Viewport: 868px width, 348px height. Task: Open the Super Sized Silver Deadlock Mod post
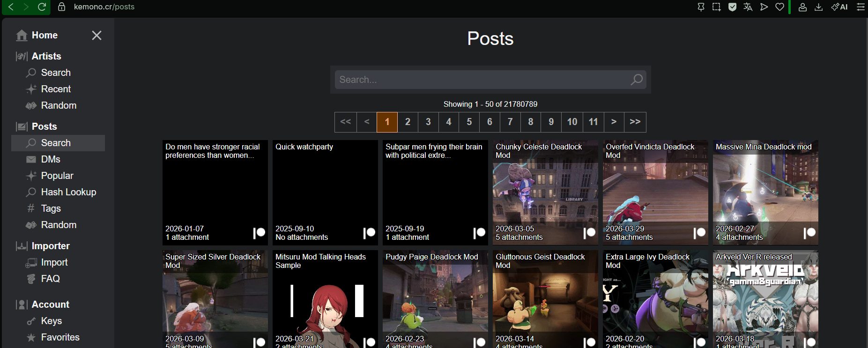pos(215,299)
